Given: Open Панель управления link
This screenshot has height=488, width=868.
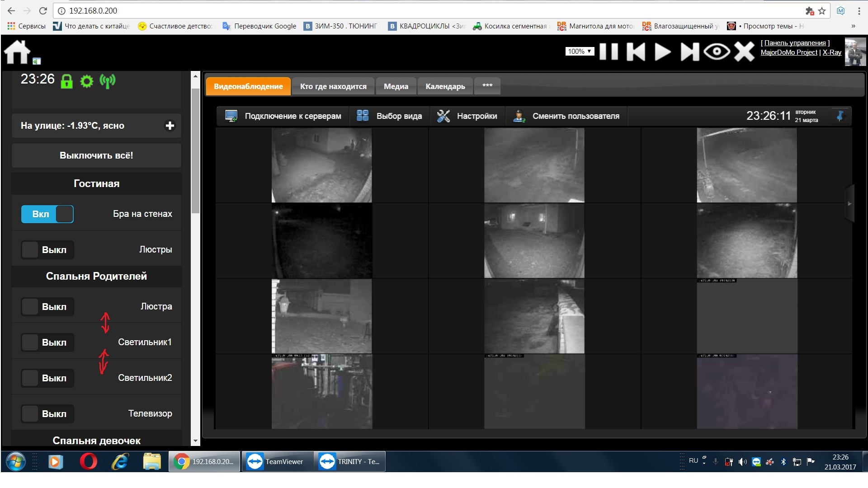Looking at the screenshot, I should (x=795, y=43).
